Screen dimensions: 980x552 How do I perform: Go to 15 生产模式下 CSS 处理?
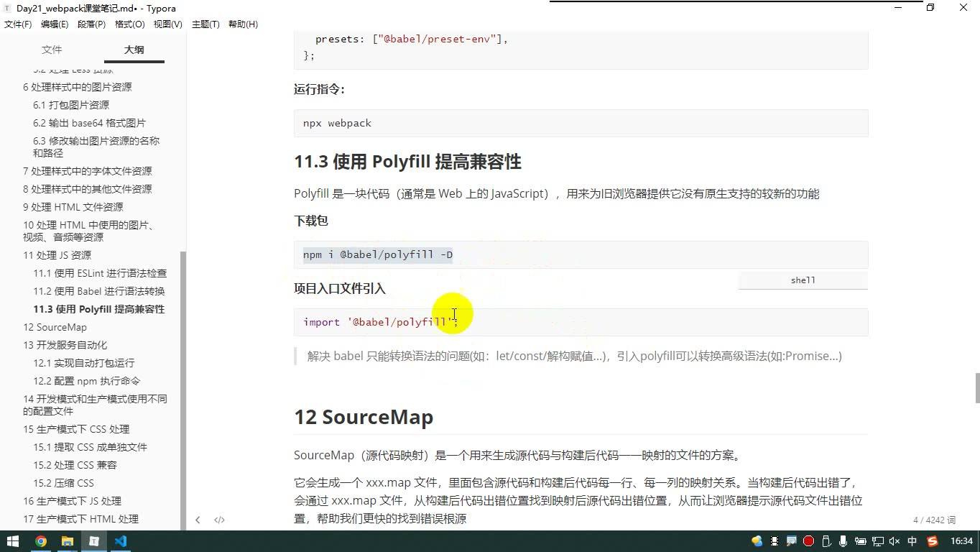pos(76,429)
